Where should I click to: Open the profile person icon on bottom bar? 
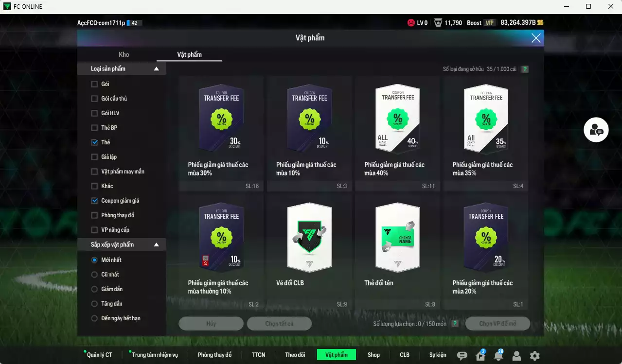click(x=515, y=356)
